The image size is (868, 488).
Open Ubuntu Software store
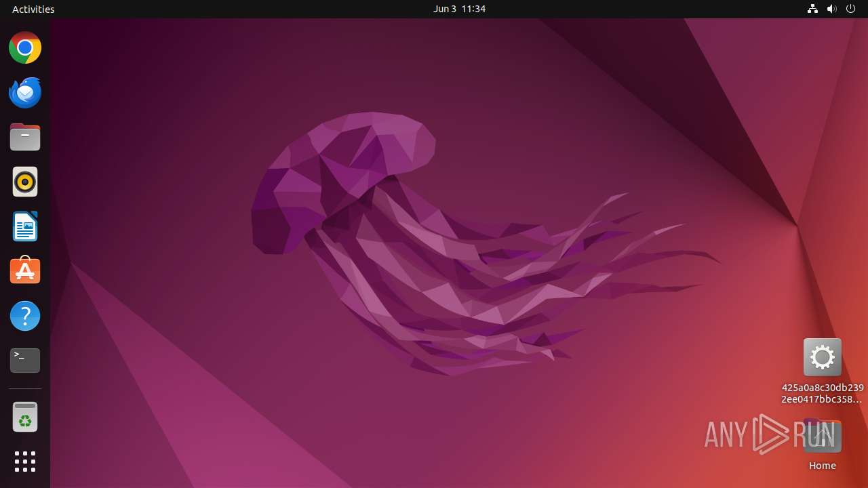click(x=25, y=271)
